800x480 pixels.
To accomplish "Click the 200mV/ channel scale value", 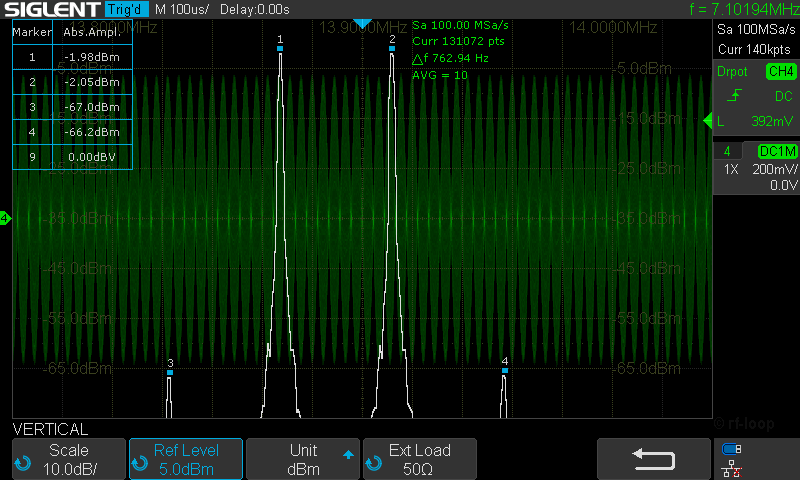I will pyautogui.click(x=774, y=169).
